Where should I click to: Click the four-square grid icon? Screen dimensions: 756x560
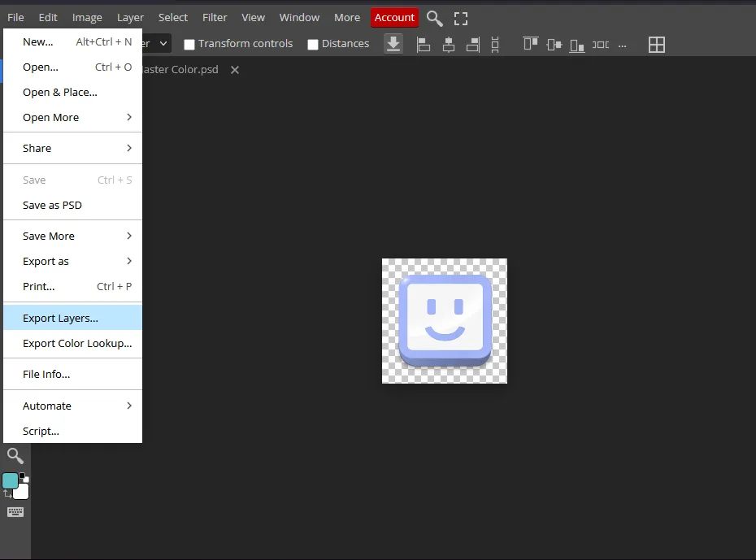point(657,45)
